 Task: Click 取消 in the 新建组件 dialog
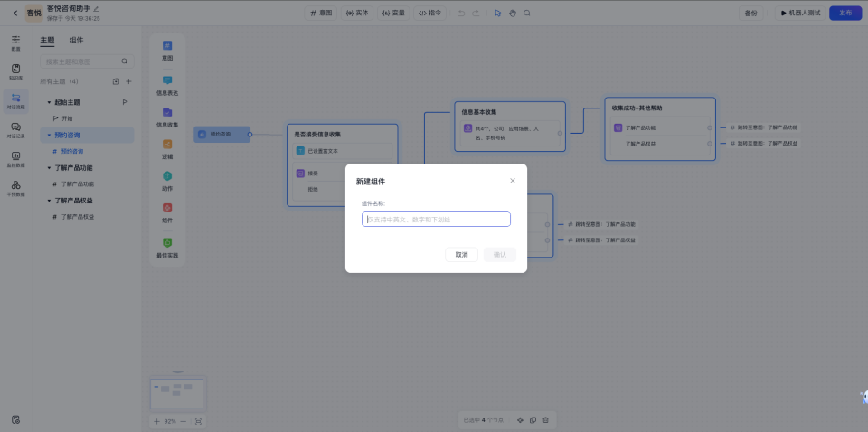(x=461, y=255)
